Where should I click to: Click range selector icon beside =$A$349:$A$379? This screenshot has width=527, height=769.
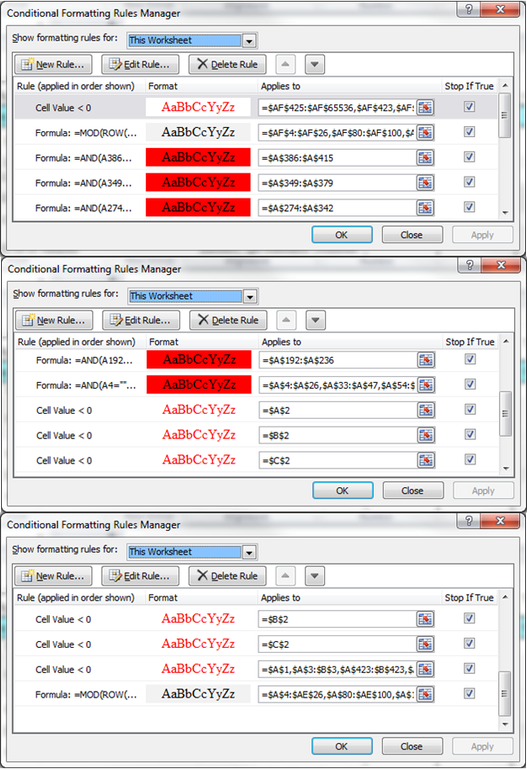pyautogui.click(x=425, y=182)
